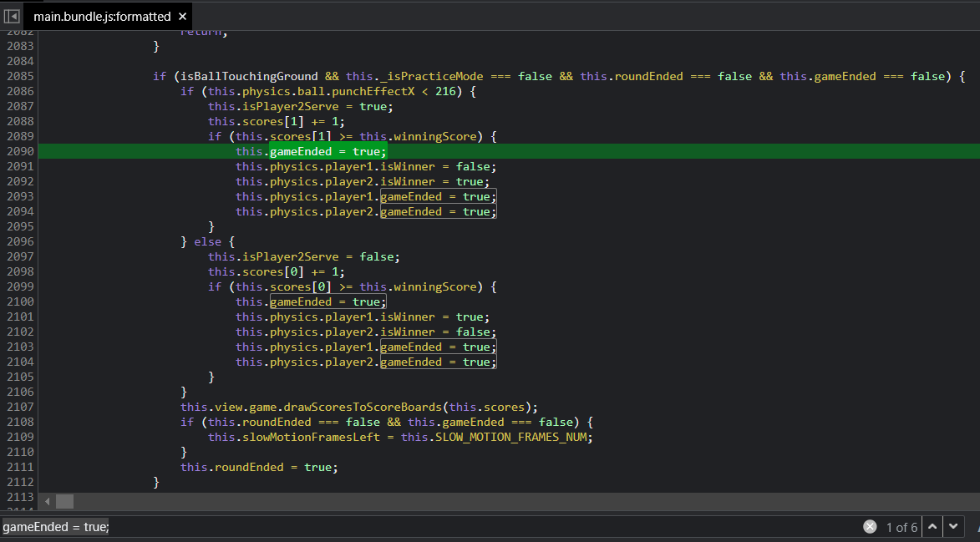Click the horizontal scrollbar thumb
980x542 pixels.
(64, 501)
